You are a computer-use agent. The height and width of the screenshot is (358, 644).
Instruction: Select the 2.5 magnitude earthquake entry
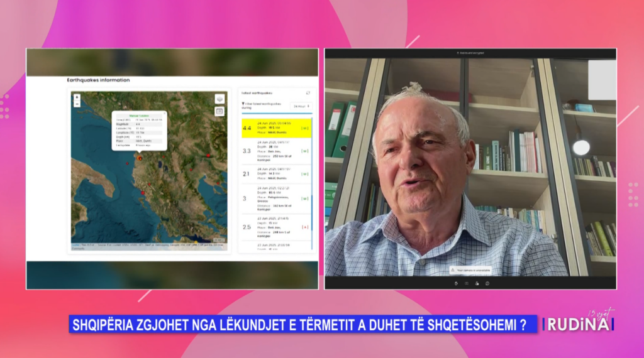coord(277,227)
